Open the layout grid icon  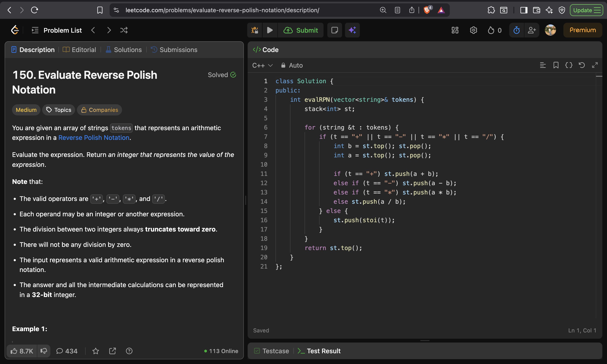(x=455, y=30)
